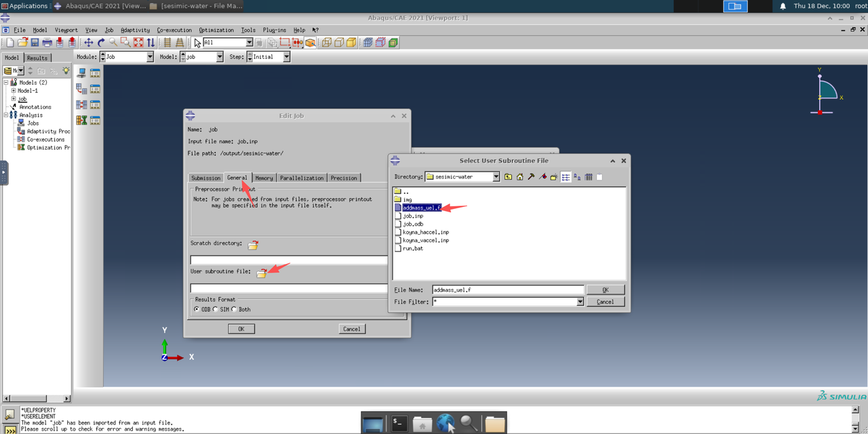Click the scratch directory folder icon
Screen dimensions: 868x434
pos(253,245)
